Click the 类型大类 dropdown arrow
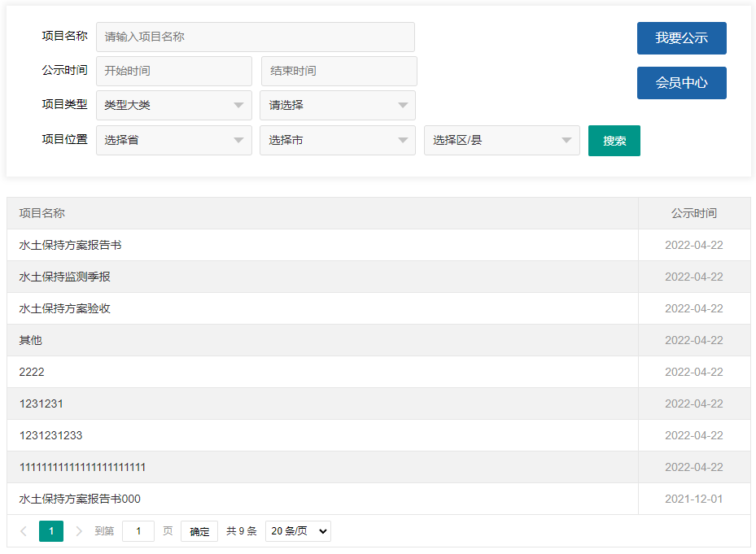The height and width of the screenshot is (554, 756). point(238,105)
